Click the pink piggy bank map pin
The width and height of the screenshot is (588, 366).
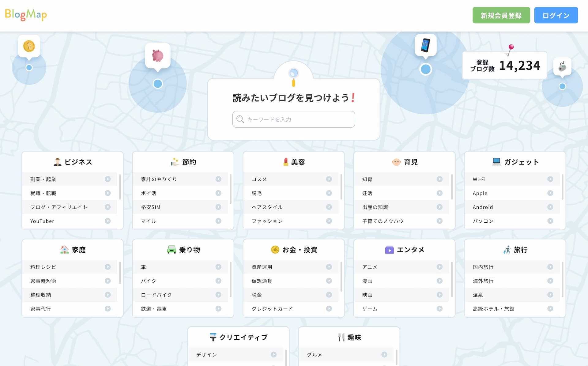pyautogui.click(x=158, y=56)
